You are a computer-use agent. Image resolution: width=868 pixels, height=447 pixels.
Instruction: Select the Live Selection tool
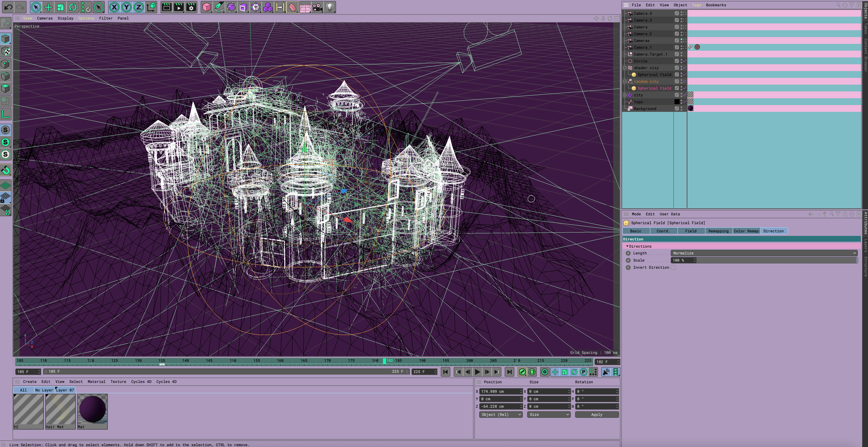[x=36, y=7]
